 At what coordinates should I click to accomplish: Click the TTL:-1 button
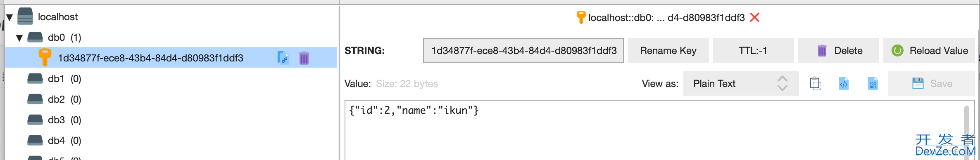point(753,50)
